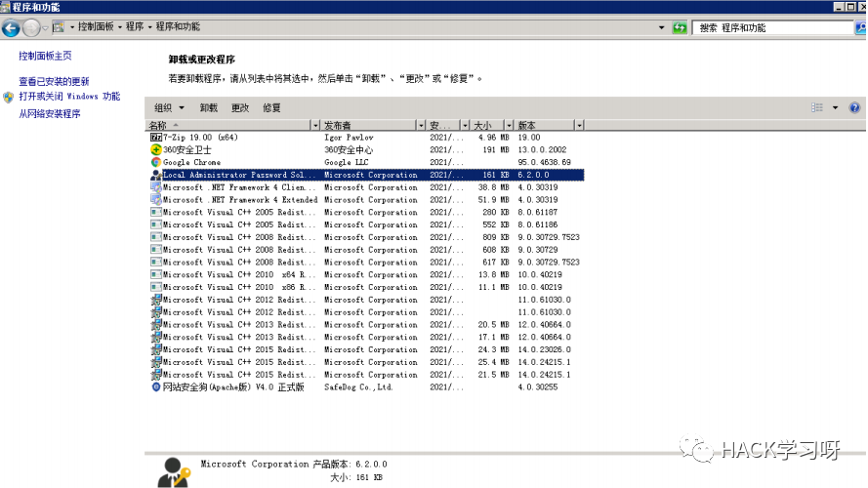Click the shield icon by Windows 功能 link
This screenshot has width=868, height=488.
tap(9, 98)
